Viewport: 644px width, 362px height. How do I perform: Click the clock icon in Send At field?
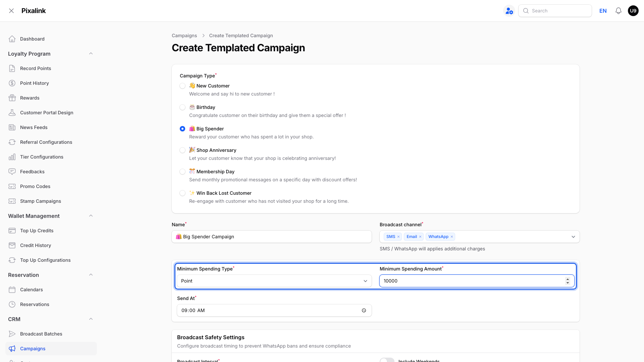tap(364, 310)
